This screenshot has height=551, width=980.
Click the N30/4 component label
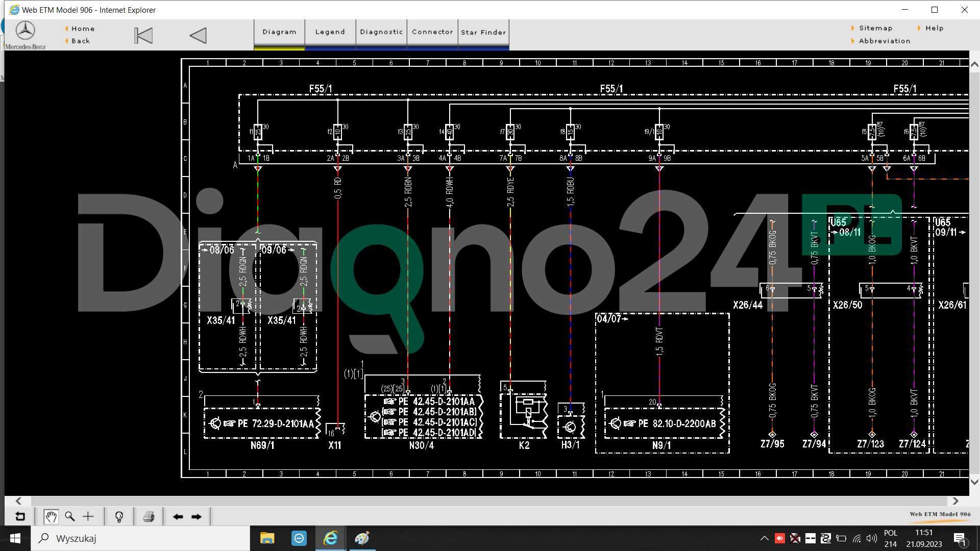[422, 445]
